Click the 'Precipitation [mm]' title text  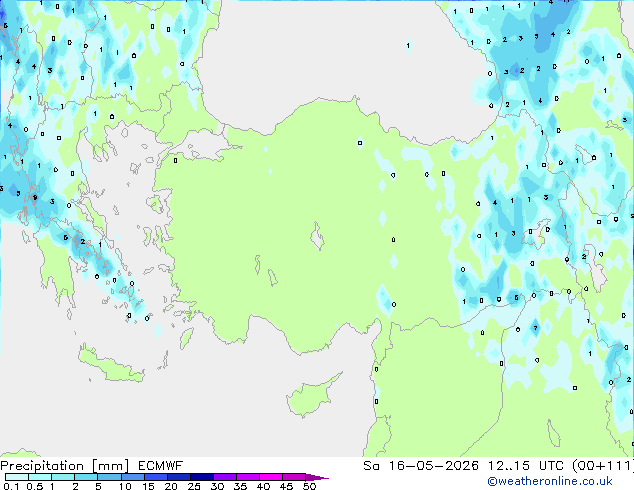tap(65, 466)
